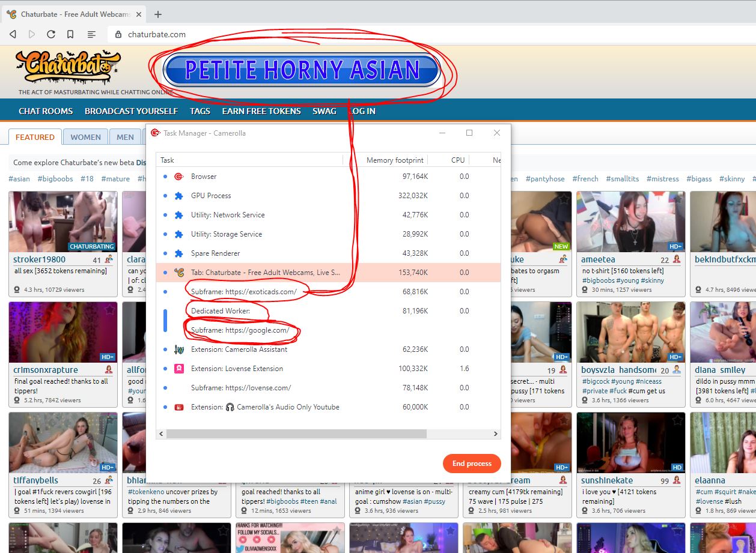Select the highlighted Tab: Chaturbate row
Screen dimensions: 756x553
328,273
